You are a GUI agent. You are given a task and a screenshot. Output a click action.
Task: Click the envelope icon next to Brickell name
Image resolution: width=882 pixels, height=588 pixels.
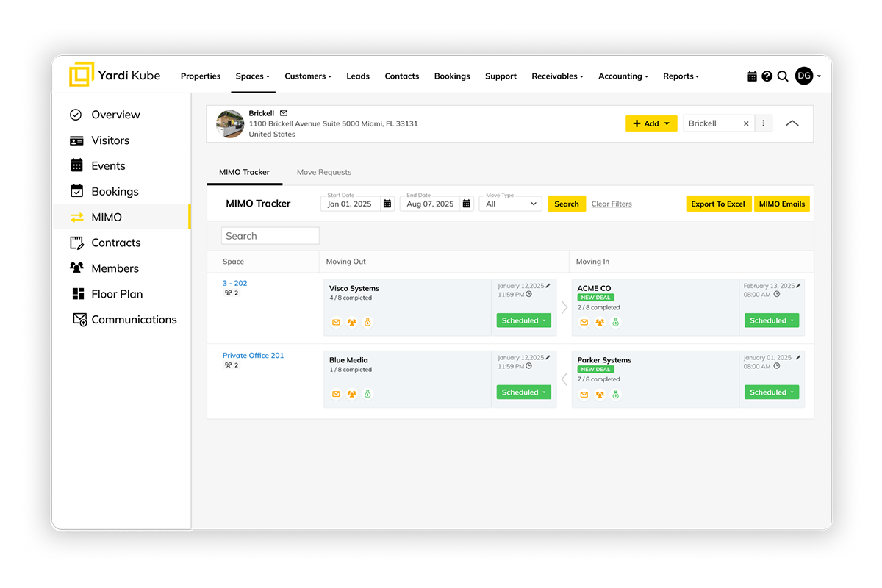(284, 113)
